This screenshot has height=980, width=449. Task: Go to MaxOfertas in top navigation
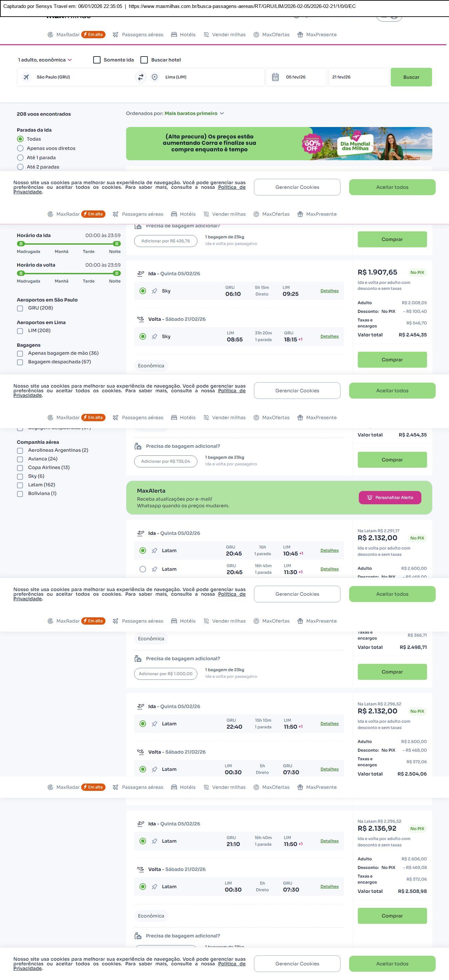coord(272,35)
